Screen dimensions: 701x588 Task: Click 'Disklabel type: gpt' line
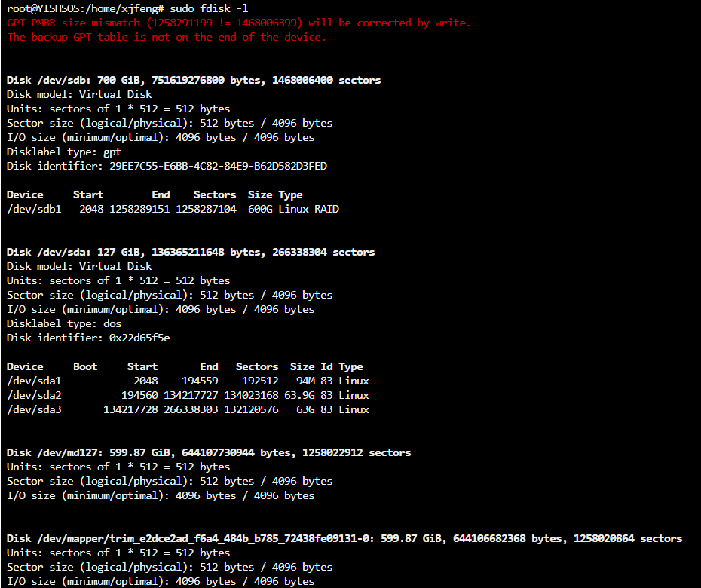click(63, 152)
